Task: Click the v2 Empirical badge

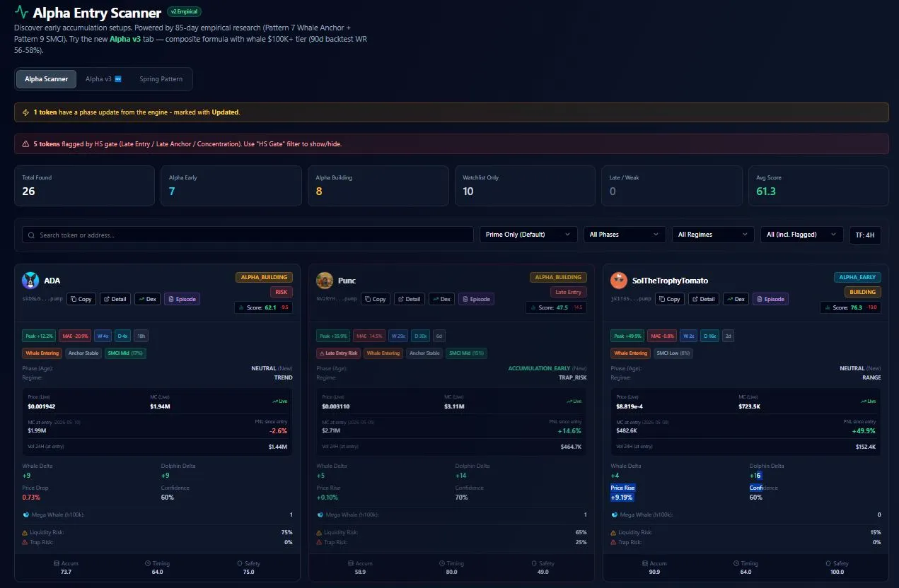Action: pos(185,12)
